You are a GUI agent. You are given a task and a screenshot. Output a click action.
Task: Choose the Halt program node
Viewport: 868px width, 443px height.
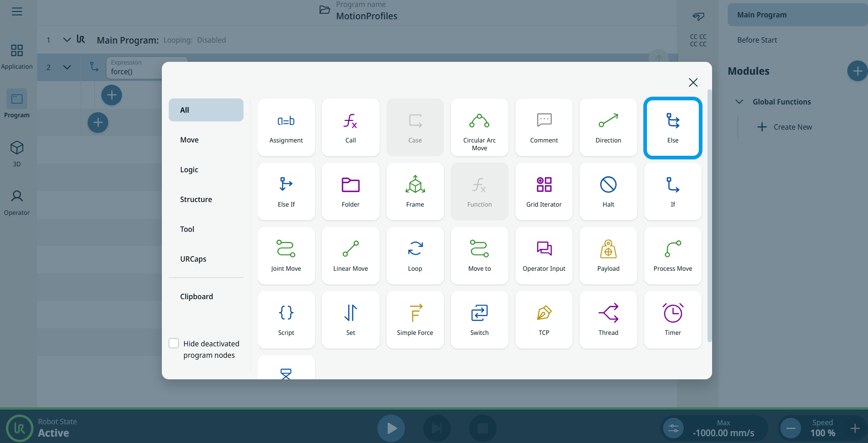pyautogui.click(x=608, y=191)
